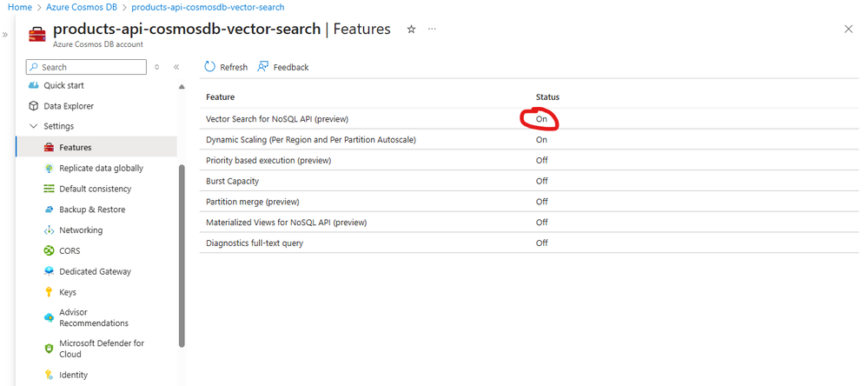The width and height of the screenshot is (868, 386).
Task: Click Vector Search for NoSQL API feature
Action: point(277,119)
